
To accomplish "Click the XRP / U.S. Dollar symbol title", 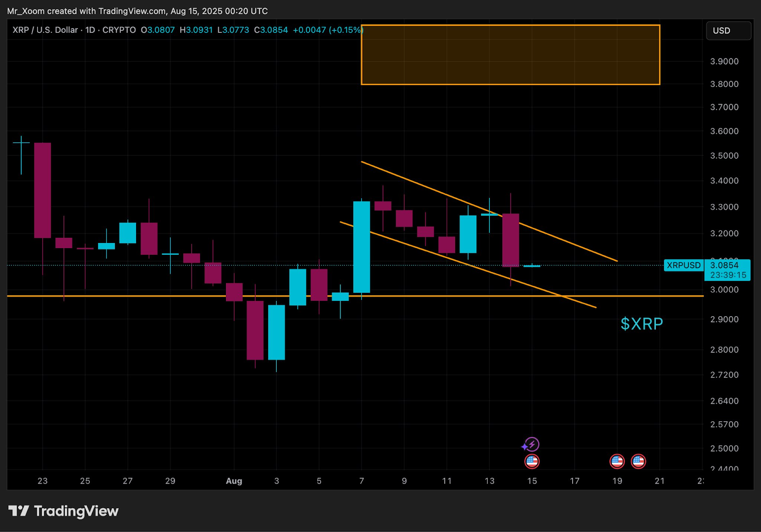I will click(x=45, y=30).
